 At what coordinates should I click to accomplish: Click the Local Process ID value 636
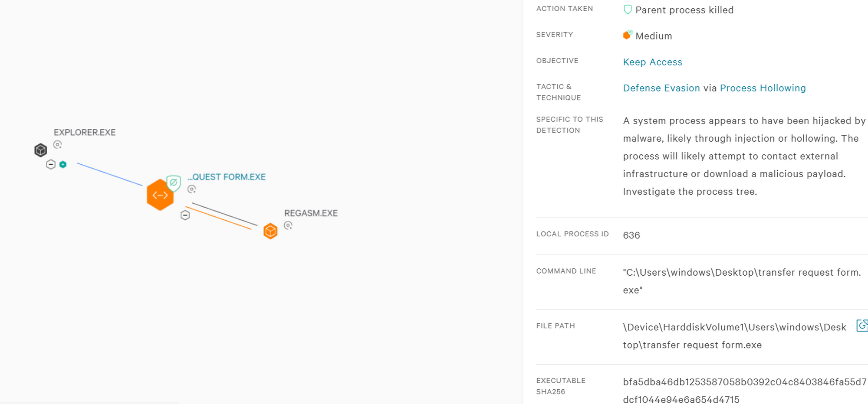[631, 235]
